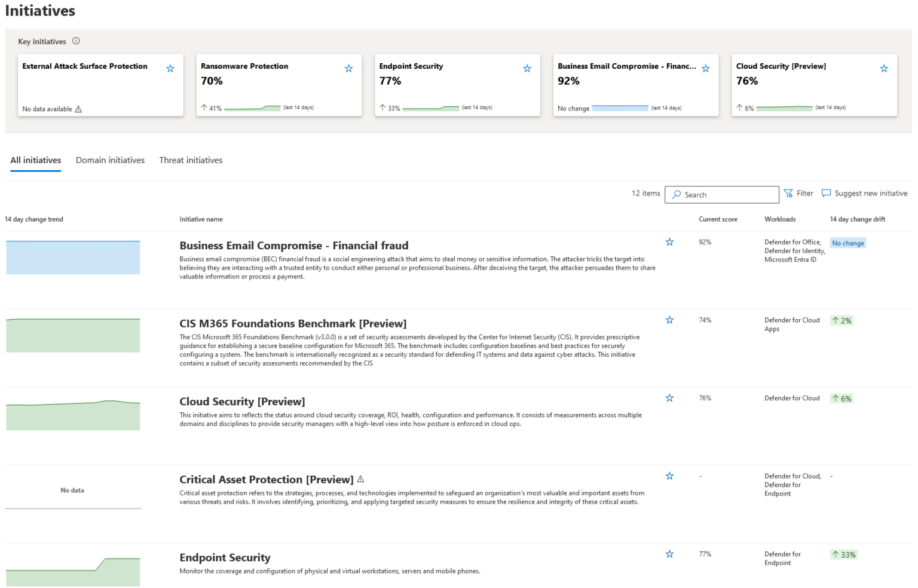
Task: Open Cloud Security [Preview] initiative from list
Action: coord(242,402)
